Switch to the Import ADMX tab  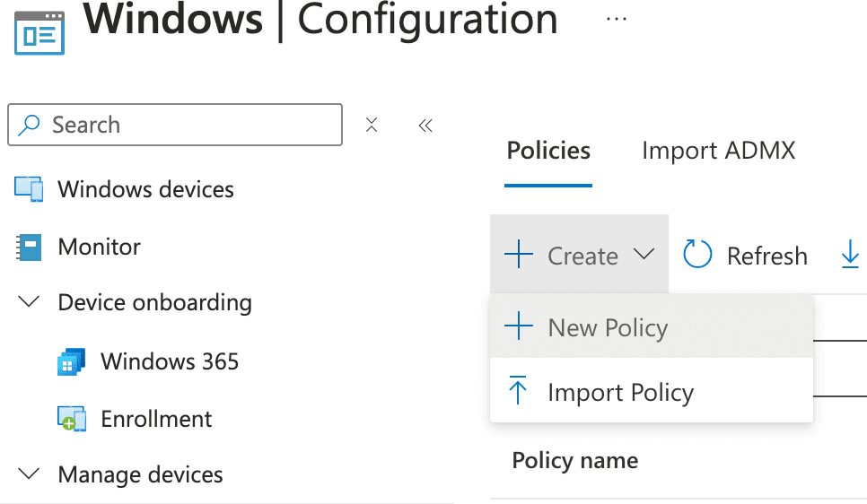(718, 151)
